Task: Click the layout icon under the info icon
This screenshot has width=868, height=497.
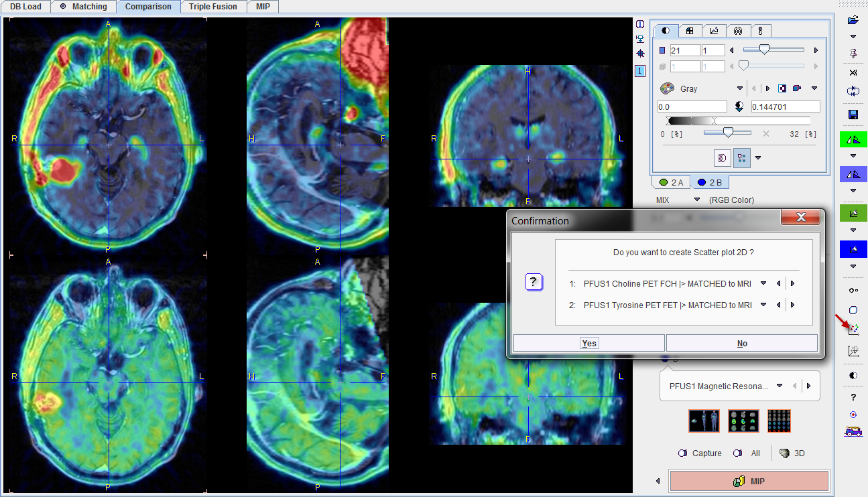Action: coord(640,38)
